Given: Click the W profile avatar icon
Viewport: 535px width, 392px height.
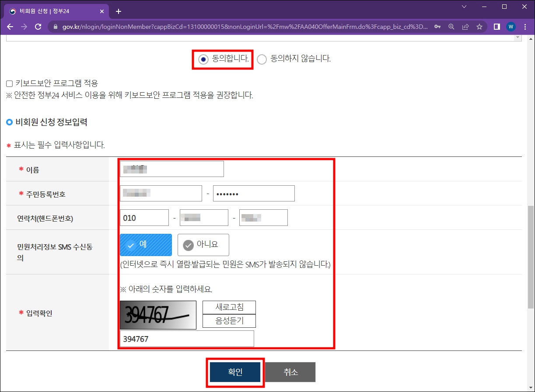Looking at the screenshot, I should coord(511,26).
